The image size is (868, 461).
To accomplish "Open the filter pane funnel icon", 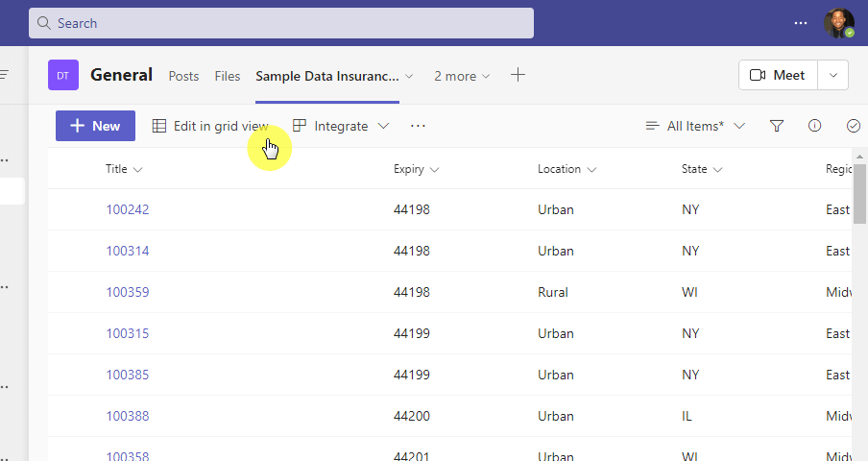I will (x=777, y=126).
